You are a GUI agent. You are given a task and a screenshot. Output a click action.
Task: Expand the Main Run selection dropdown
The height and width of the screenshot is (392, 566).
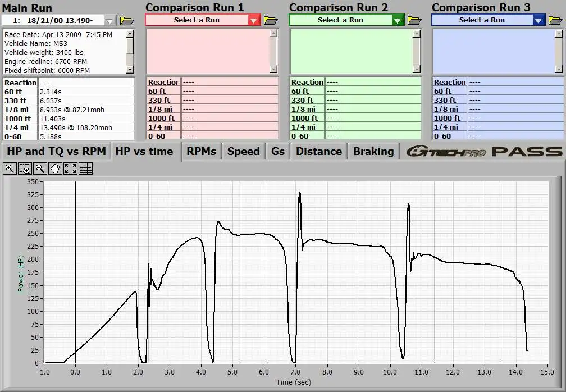click(110, 21)
